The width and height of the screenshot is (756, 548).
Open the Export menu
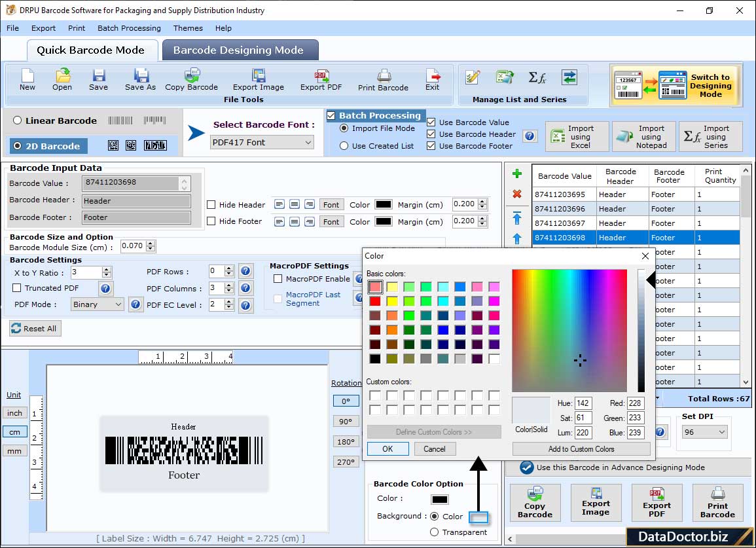click(43, 28)
